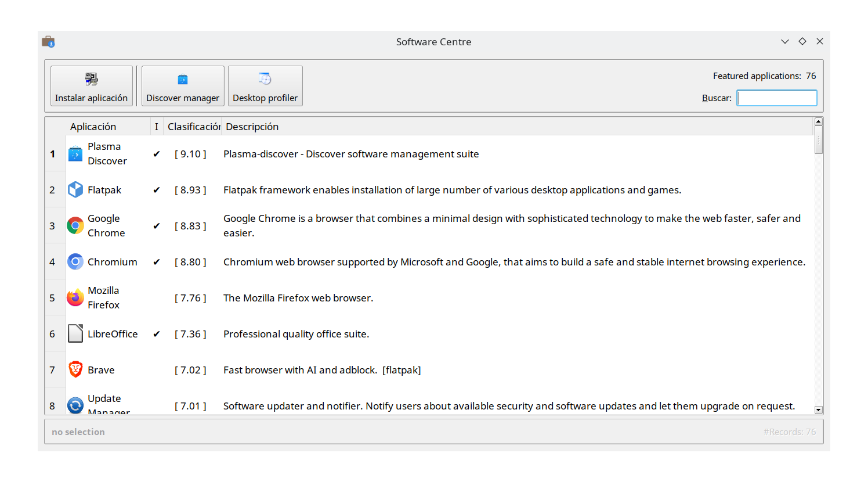Click 'The Mozilla Firefox web browser.' description

pyautogui.click(x=298, y=298)
